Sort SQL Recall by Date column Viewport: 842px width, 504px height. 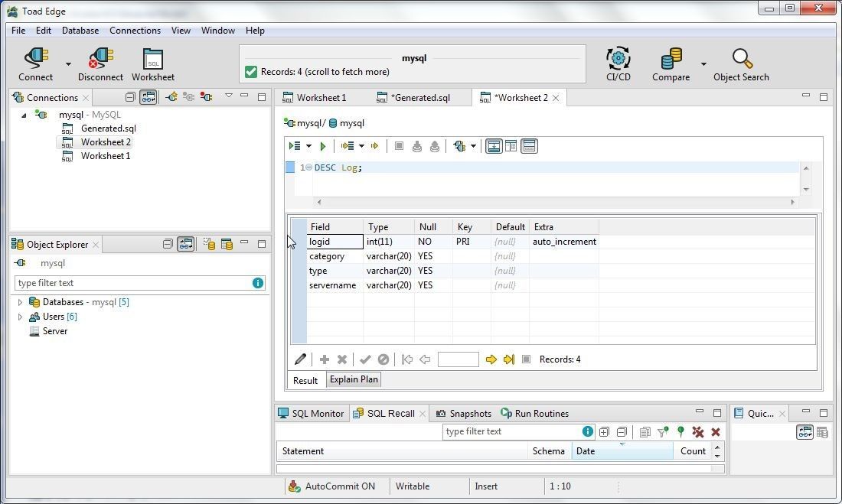[622, 451]
